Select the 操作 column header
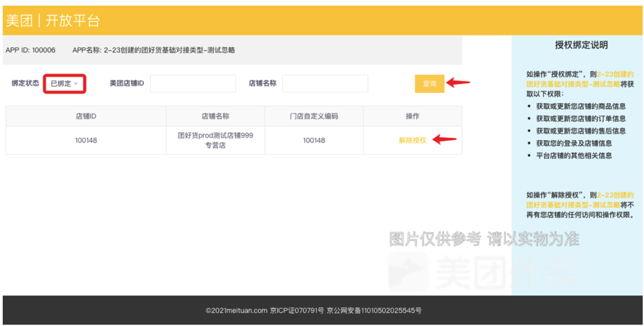Screen dimensions: 644x326 click(413, 116)
